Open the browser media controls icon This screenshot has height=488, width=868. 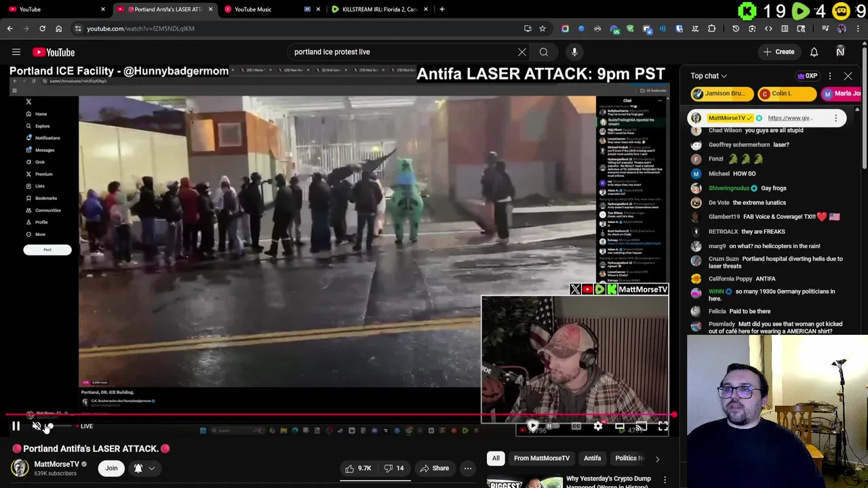(x=825, y=28)
